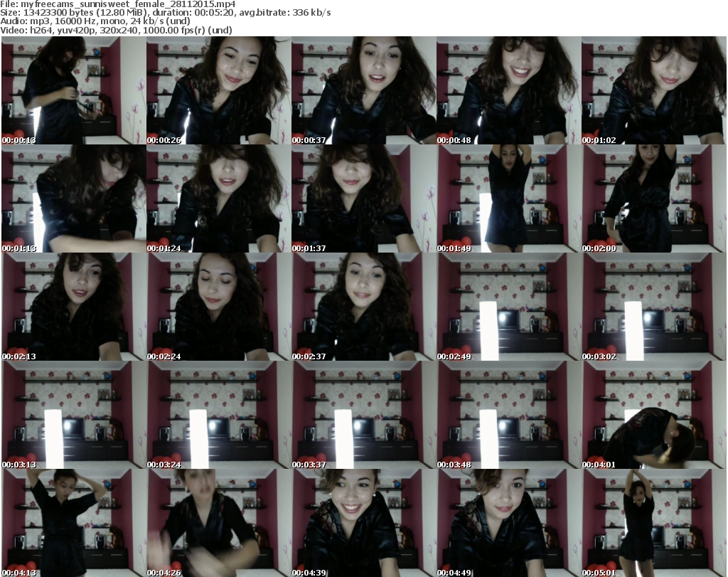Select the thumbnail timestamped 00:03:13
This screenshot has height=577, width=728.
74,415
